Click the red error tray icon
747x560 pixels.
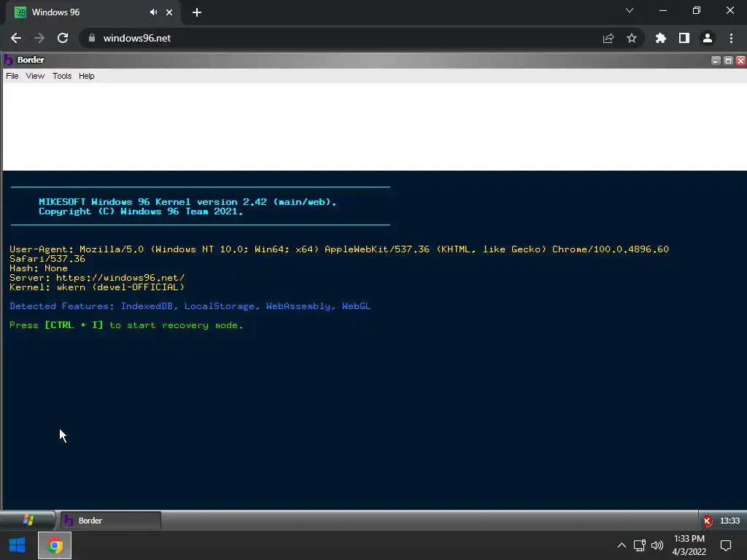tap(708, 521)
